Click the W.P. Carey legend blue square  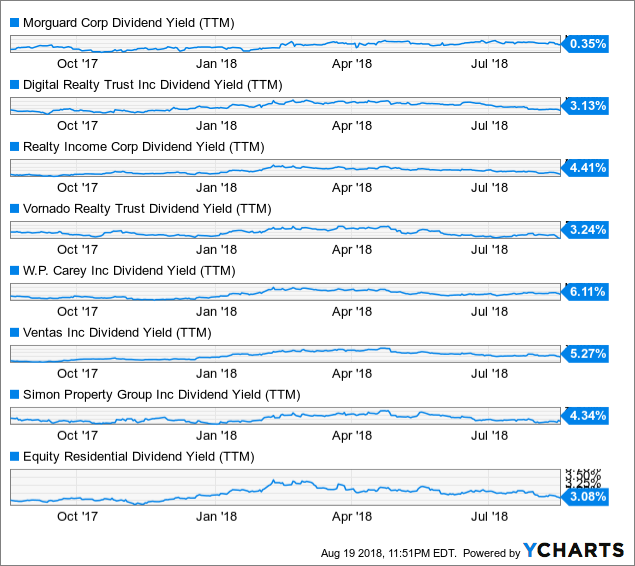15,270
